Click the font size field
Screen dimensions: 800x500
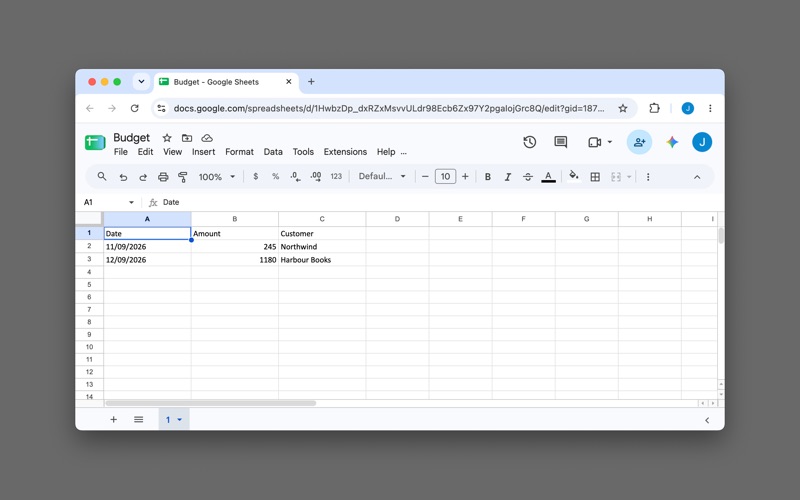pos(445,177)
